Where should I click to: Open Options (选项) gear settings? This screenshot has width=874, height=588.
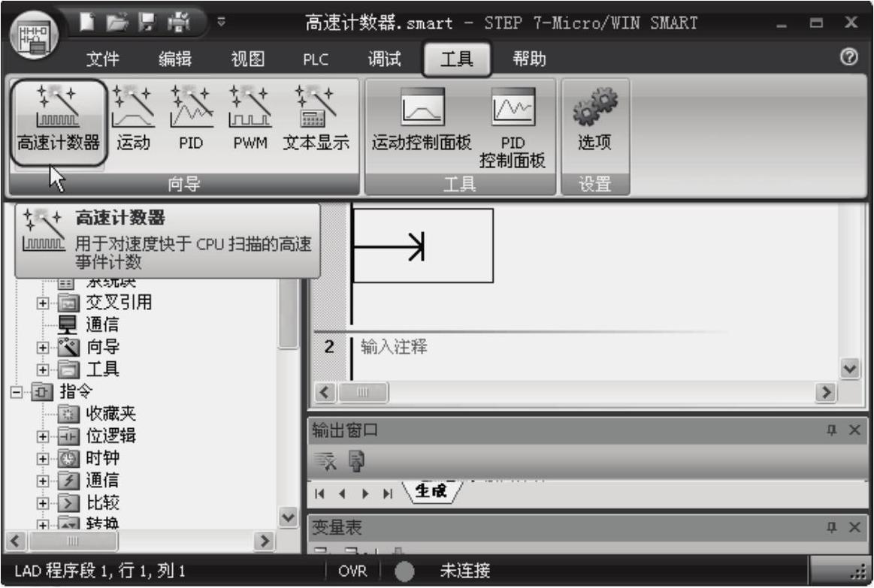[x=594, y=119]
